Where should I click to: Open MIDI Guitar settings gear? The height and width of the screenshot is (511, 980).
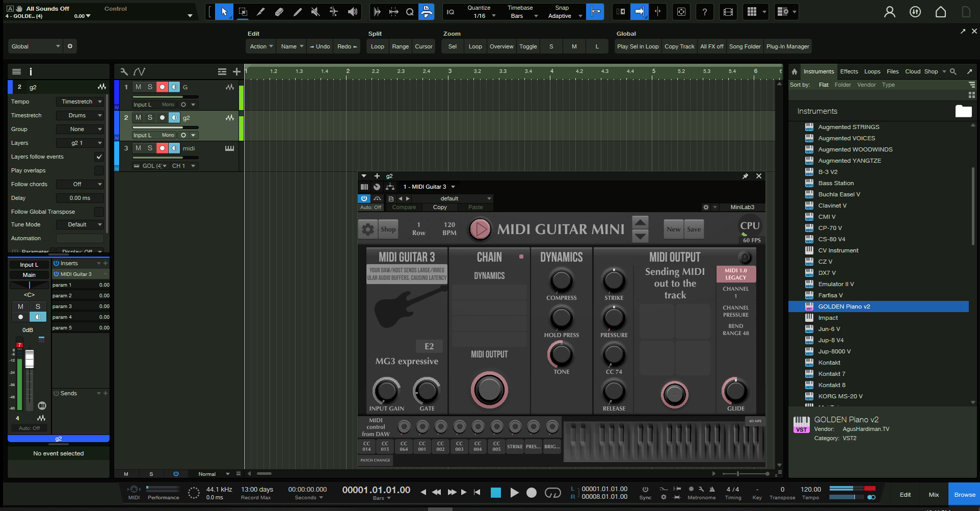click(367, 229)
